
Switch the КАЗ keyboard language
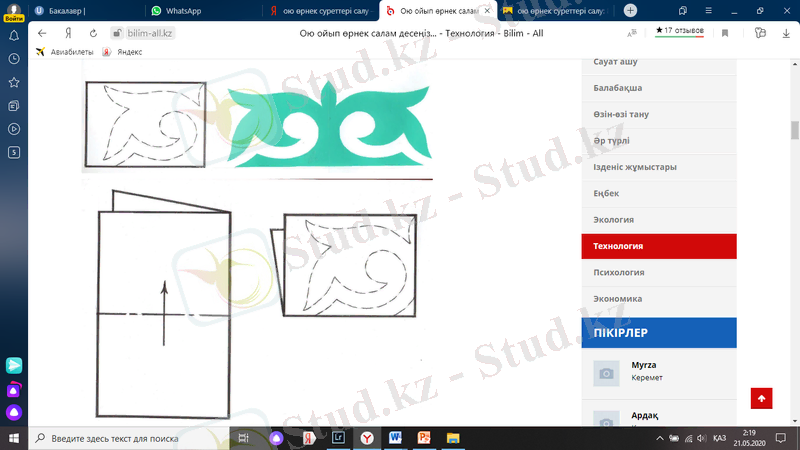point(719,438)
